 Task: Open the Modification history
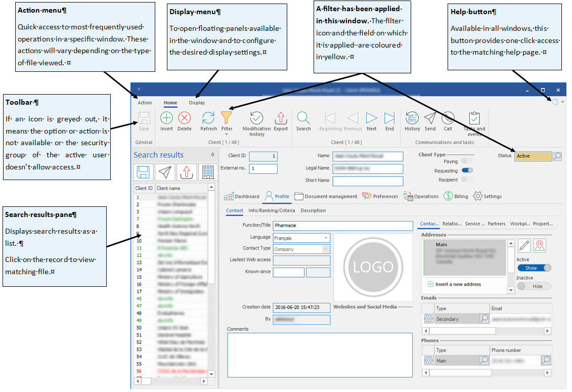(256, 118)
